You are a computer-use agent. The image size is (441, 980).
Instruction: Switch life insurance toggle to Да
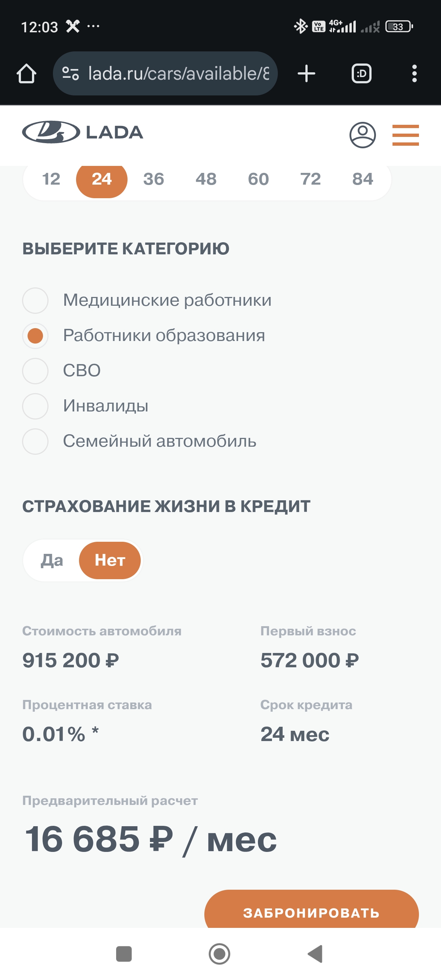click(52, 560)
